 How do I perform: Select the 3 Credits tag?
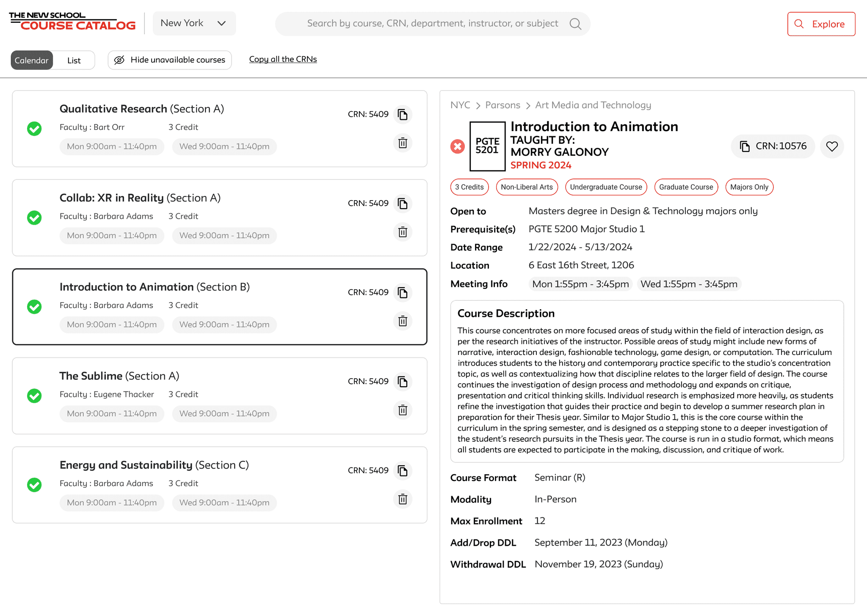point(469,187)
